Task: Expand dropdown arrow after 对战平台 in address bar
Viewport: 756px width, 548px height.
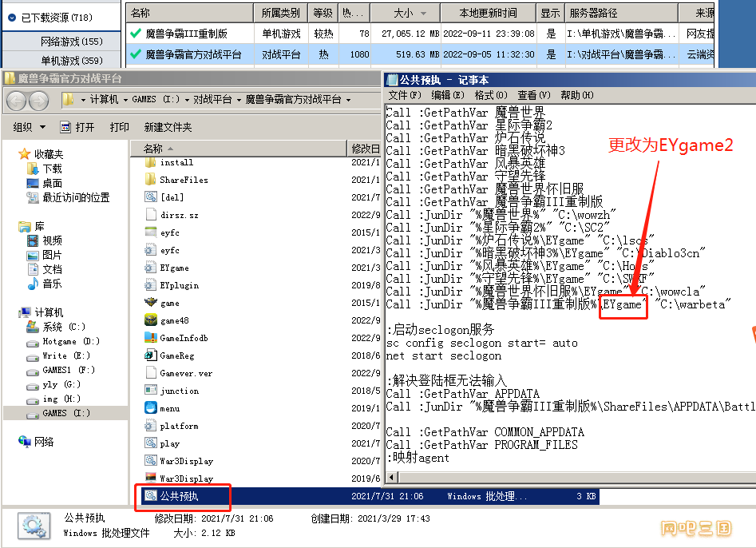Action: [239, 100]
